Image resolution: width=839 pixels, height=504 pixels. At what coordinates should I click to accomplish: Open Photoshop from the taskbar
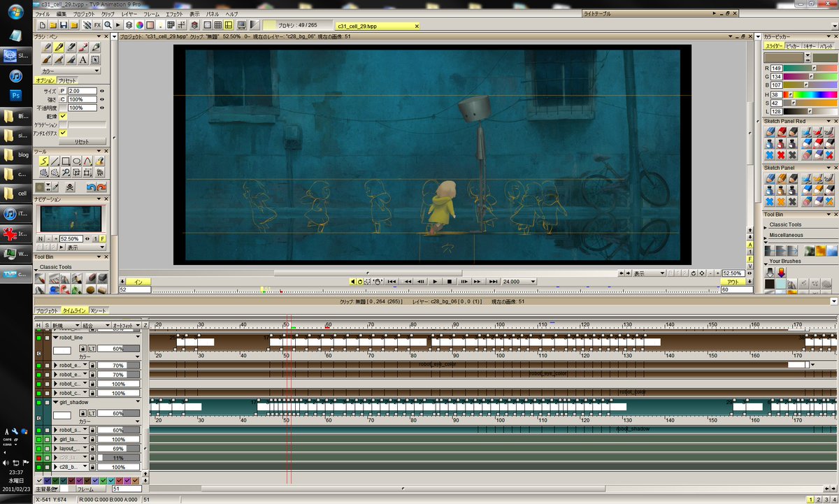17,94
